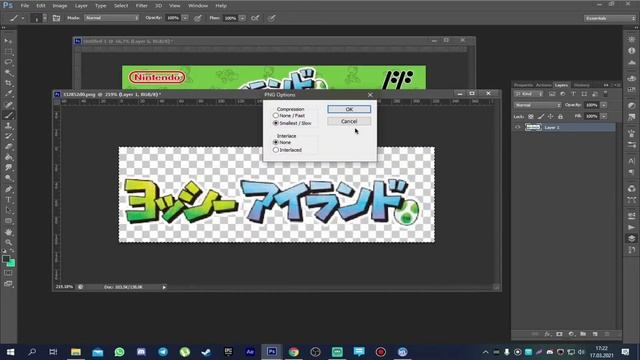Switch to the Properties tab
640x360 pixels.
click(523, 85)
